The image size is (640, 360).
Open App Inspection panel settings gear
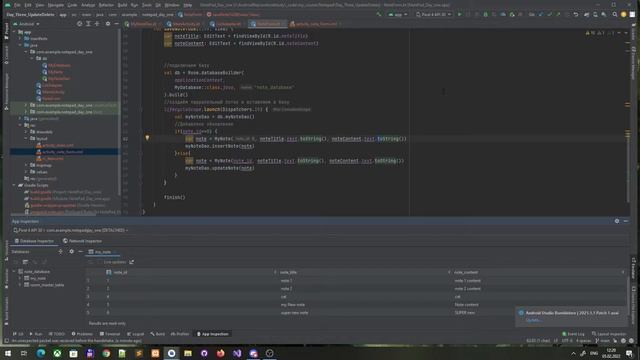click(x=617, y=221)
